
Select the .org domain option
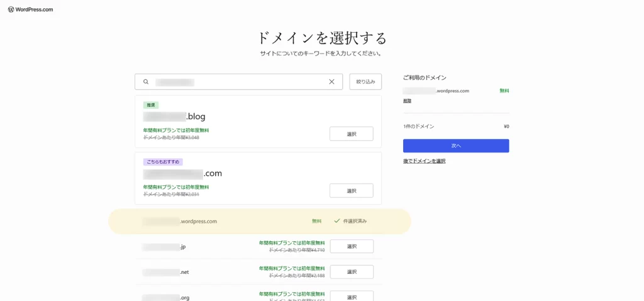(x=351, y=296)
